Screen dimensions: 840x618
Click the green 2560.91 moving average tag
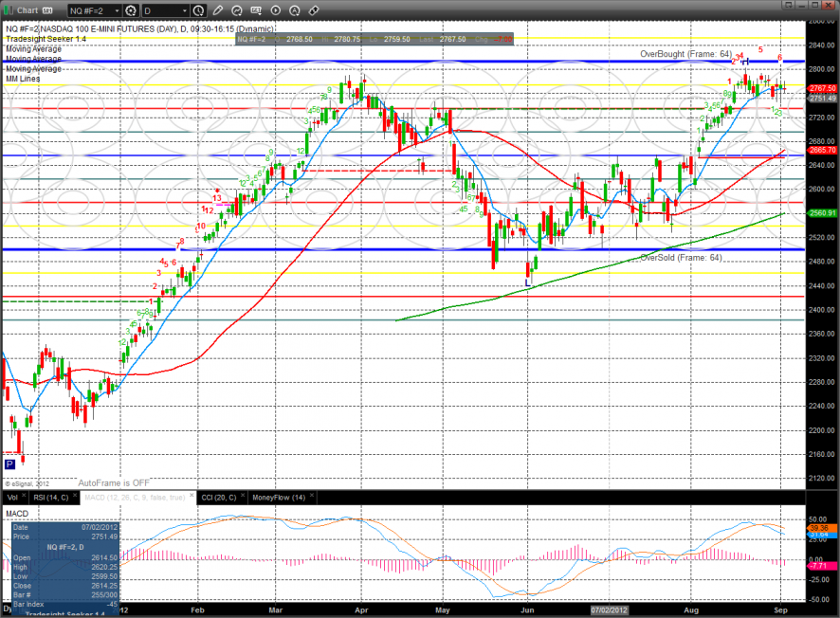822,212
